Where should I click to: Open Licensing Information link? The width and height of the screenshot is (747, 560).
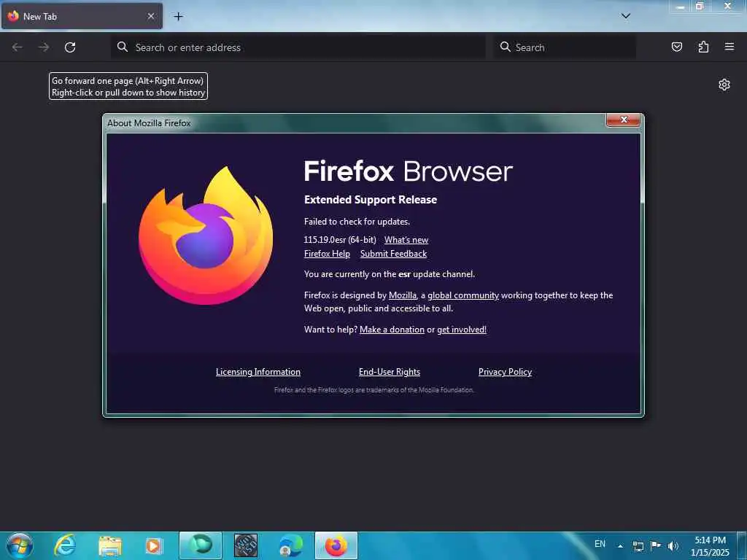coord(258,372)
